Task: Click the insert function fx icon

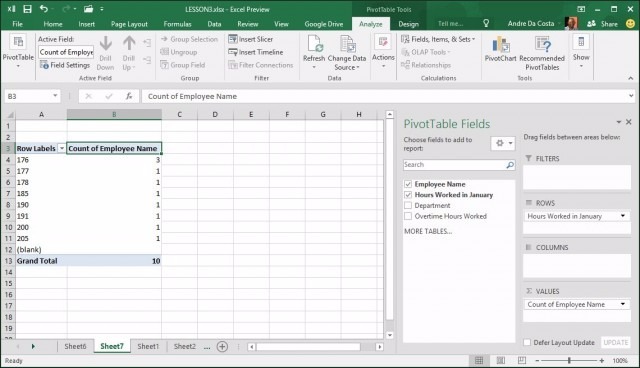Action: click(129, 96)
